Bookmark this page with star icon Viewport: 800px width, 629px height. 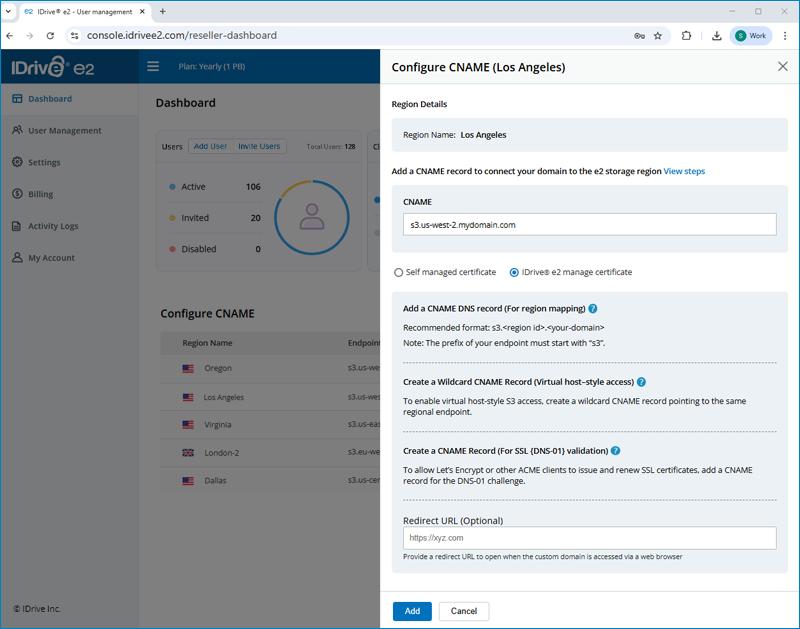pos(658,36)
